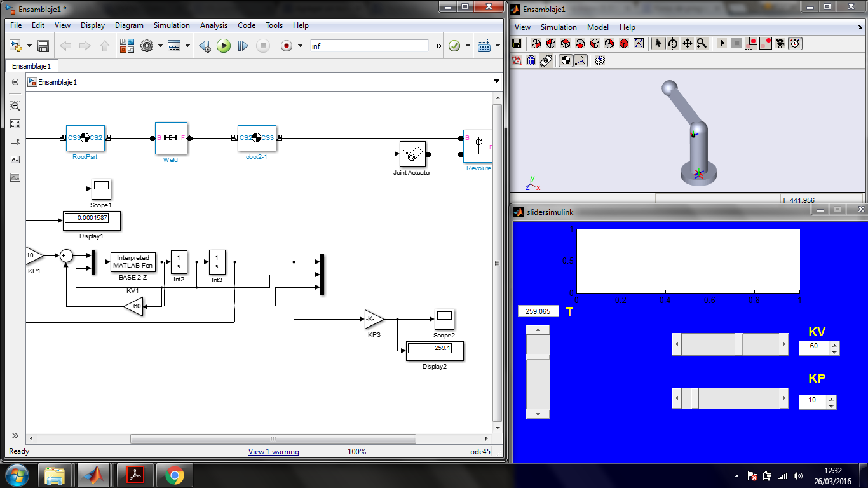Open Google Chrome from the taskbar
The height and width of the screenshot is (488, 868).
(174, 475)
